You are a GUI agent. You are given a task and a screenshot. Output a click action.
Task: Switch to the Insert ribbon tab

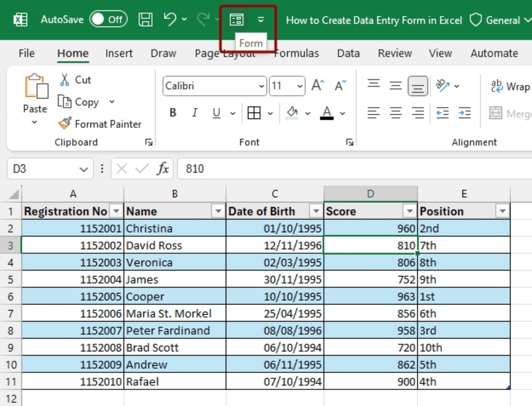pyautogui.click(x=119, y=53)
